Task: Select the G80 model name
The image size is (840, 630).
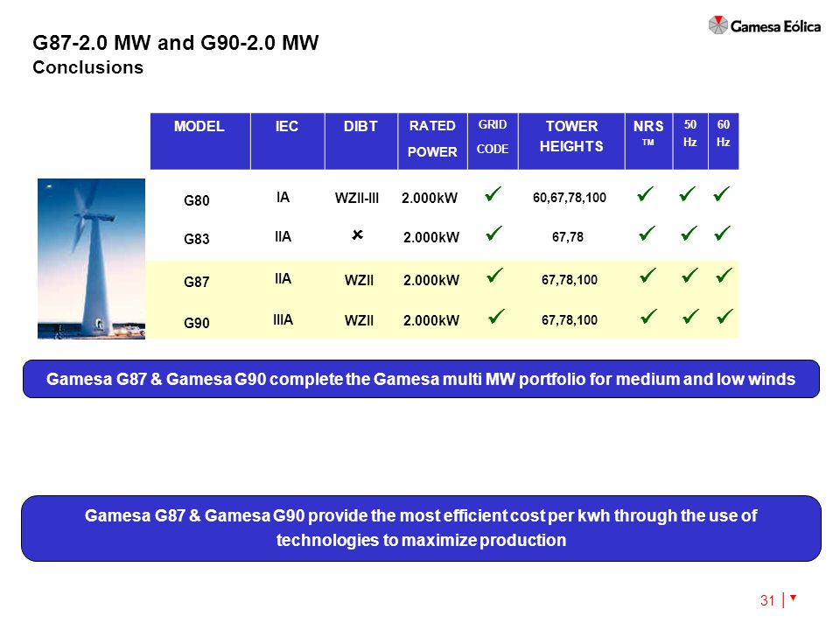Action: [x=197, y=200]
